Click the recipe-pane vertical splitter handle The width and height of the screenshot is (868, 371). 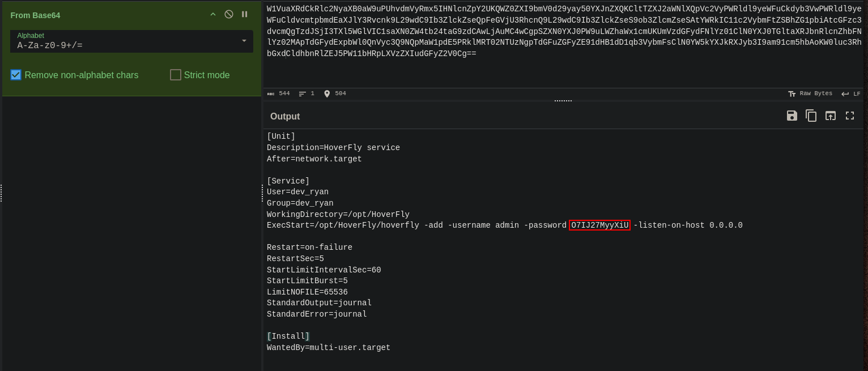click(262, 193)
